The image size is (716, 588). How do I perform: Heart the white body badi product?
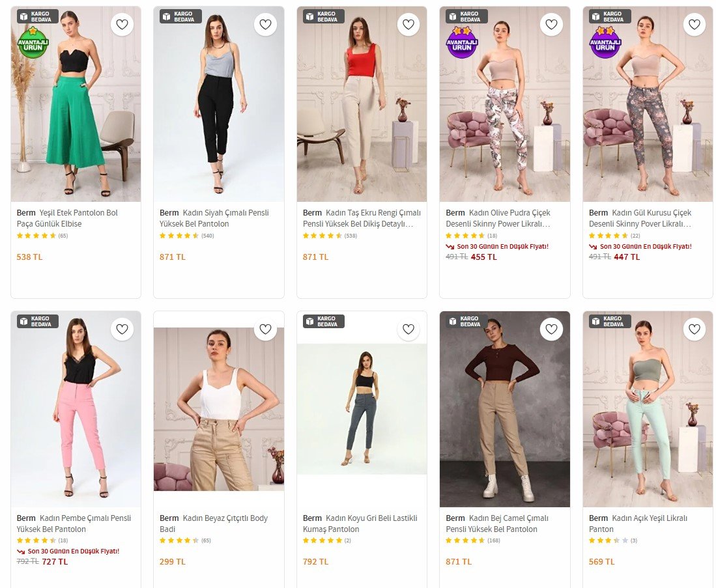pos(265,329)
